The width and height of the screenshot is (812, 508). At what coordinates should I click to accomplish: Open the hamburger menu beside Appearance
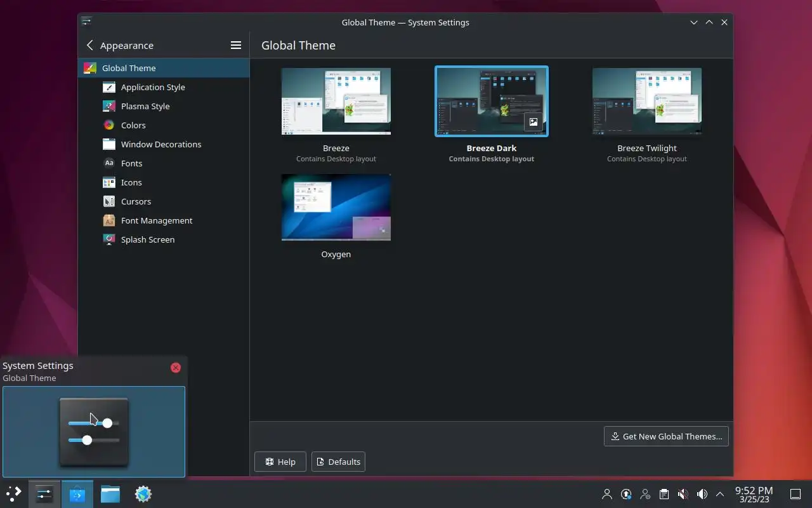[x=236, y=45]
